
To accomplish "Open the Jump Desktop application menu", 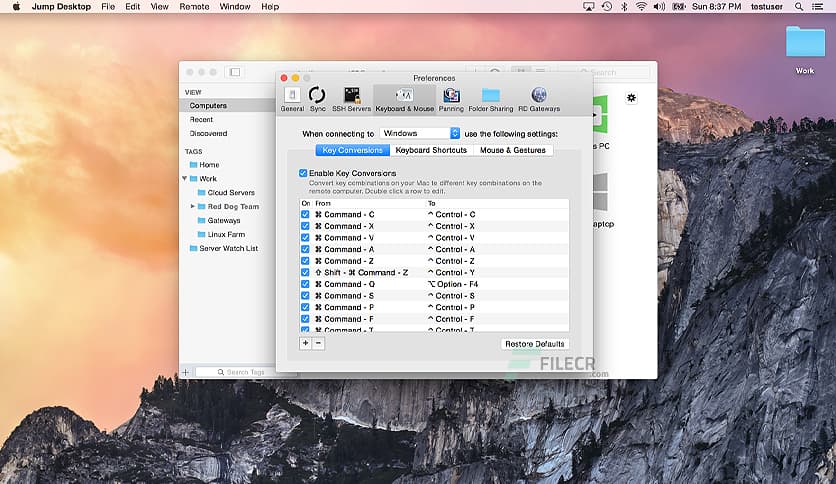I will point(61,6).
